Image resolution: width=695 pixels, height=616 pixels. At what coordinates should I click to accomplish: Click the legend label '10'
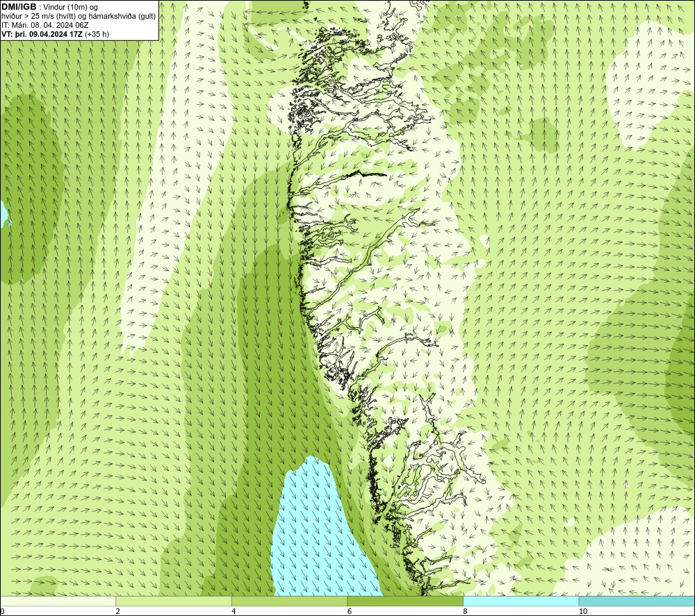(583, 611)
